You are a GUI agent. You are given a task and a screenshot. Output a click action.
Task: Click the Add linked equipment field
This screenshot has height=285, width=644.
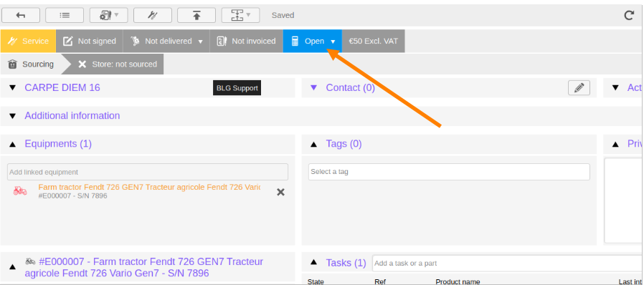[x=148, y=172]
